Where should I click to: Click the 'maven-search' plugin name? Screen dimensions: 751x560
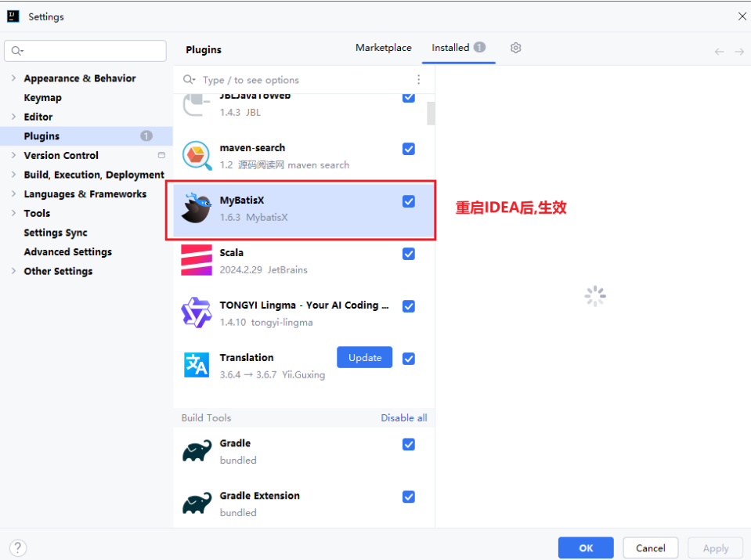(252, 147)
